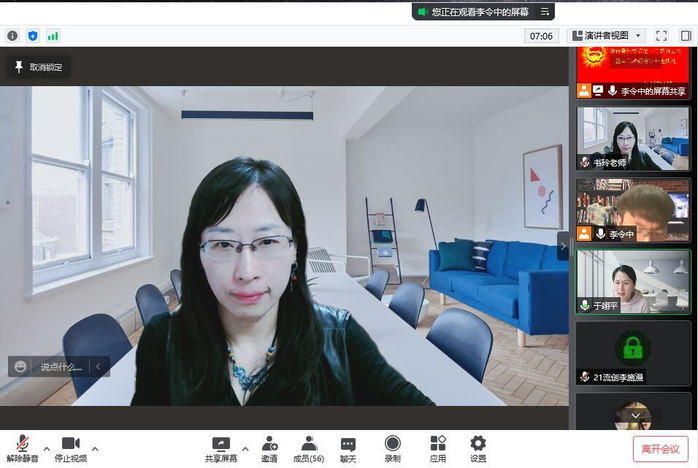
Task: Expand the arrow beside 共享屏幕
Action: tap(245, 448)
